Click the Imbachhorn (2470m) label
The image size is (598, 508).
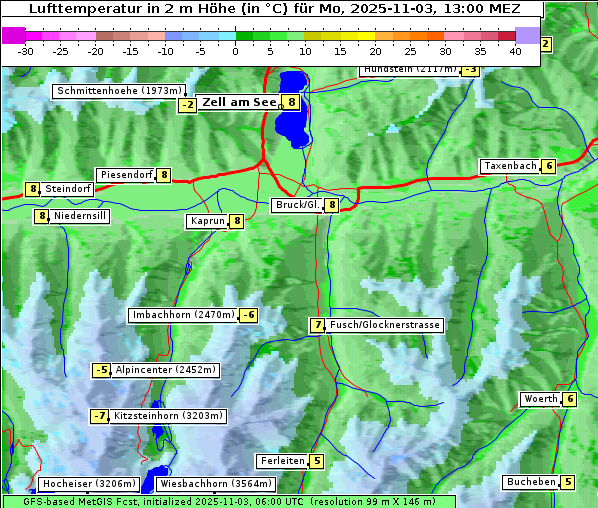click(183, 315)
